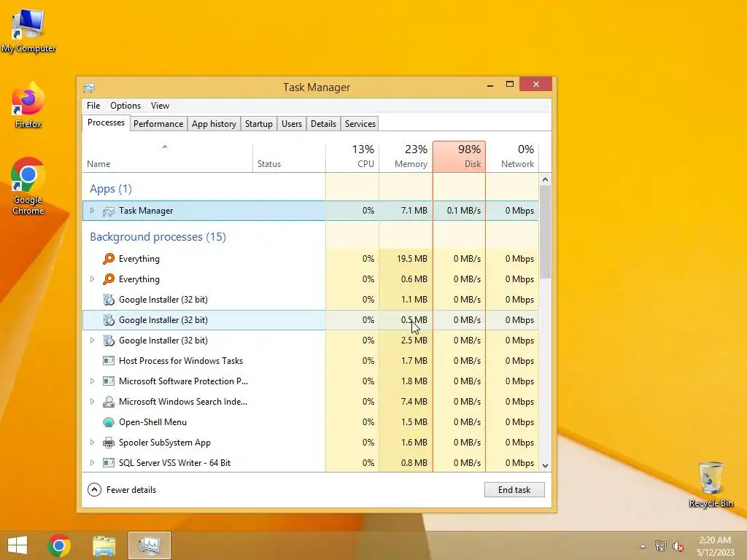Click Host Process for Windows Tasks icon
This screenshot has height=560, width=747.
[109, 361]
